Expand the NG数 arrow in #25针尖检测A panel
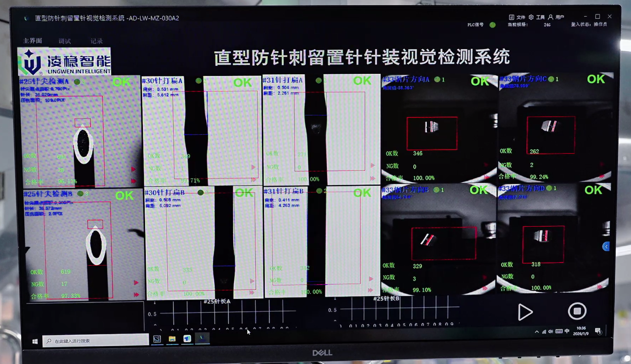 click(x=134, y=169)
